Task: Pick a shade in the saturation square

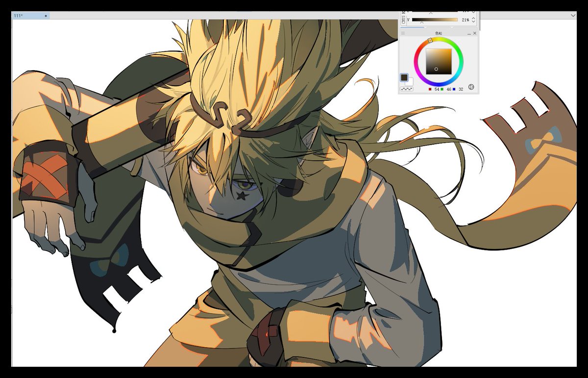Action: [x=439, y=61]
